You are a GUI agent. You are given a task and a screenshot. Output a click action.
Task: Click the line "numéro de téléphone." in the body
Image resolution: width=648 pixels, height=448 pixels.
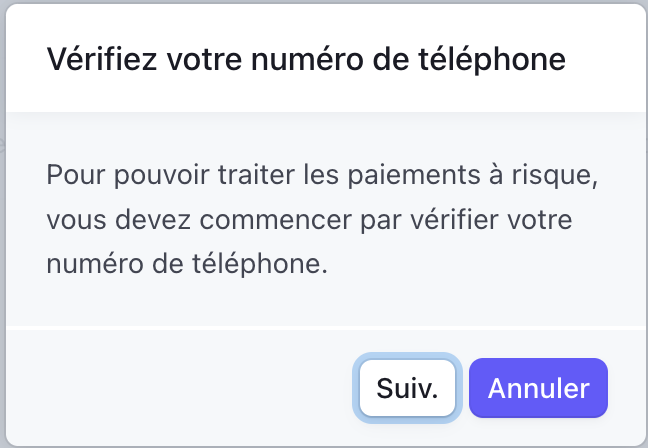point(188,264)
